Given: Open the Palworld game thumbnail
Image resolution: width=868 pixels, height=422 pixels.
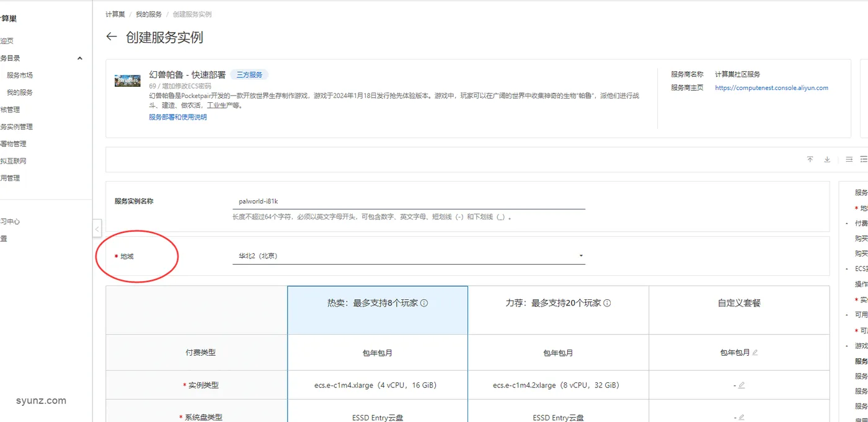Looking at the screenshot, I should (128, 81).
